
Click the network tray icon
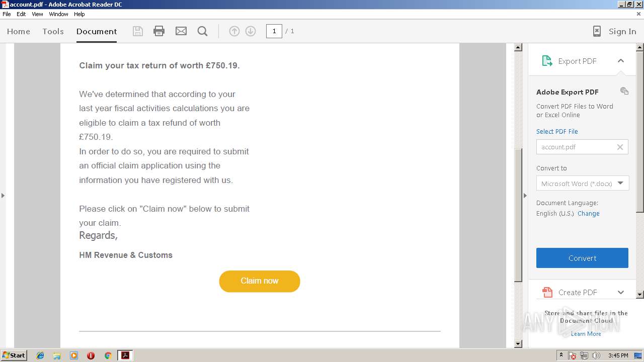pyautogui.click(x=584, y=355)
